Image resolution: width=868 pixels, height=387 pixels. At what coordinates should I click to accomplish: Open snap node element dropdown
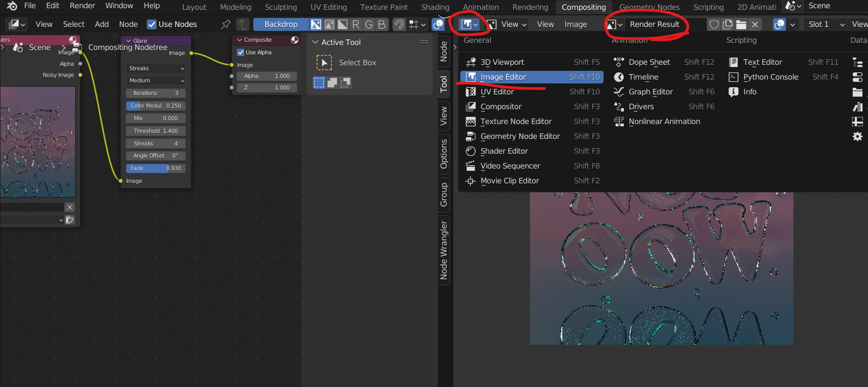click(x=418, y=24)
